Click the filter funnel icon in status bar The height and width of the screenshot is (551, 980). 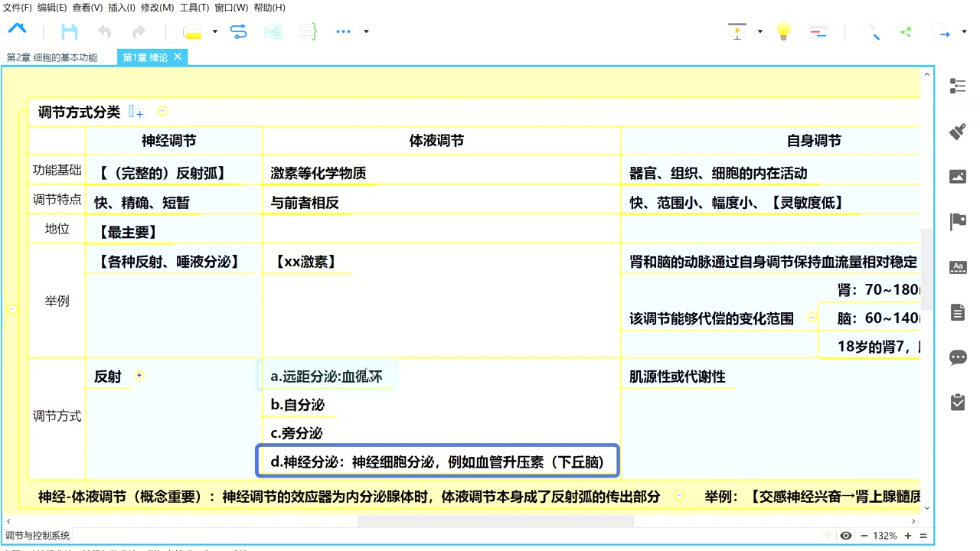827,536
